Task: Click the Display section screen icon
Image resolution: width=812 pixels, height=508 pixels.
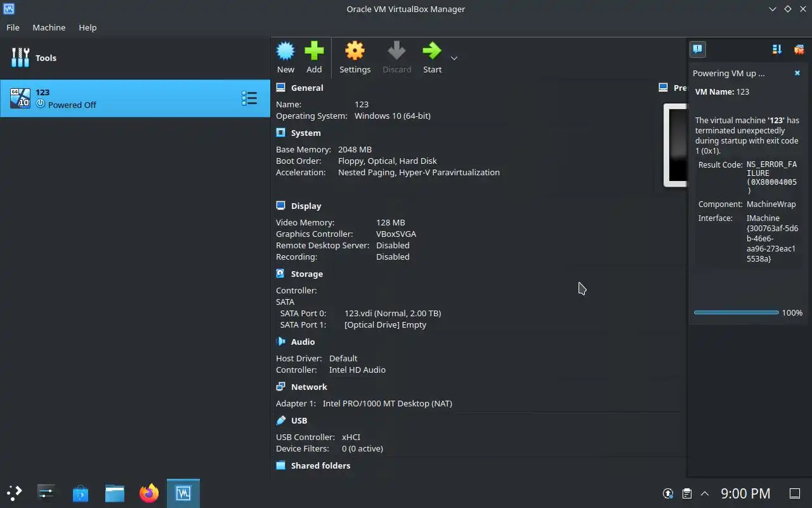Action: [x=280, y=206]
